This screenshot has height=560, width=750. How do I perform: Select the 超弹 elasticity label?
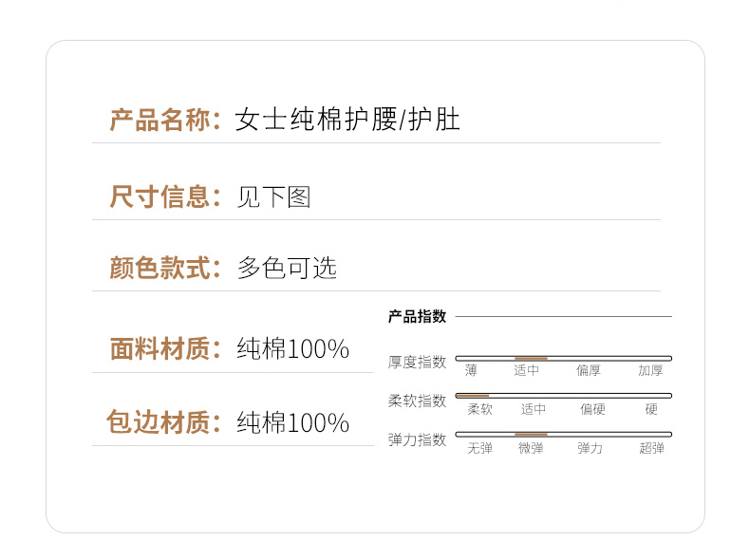[651, 448]
